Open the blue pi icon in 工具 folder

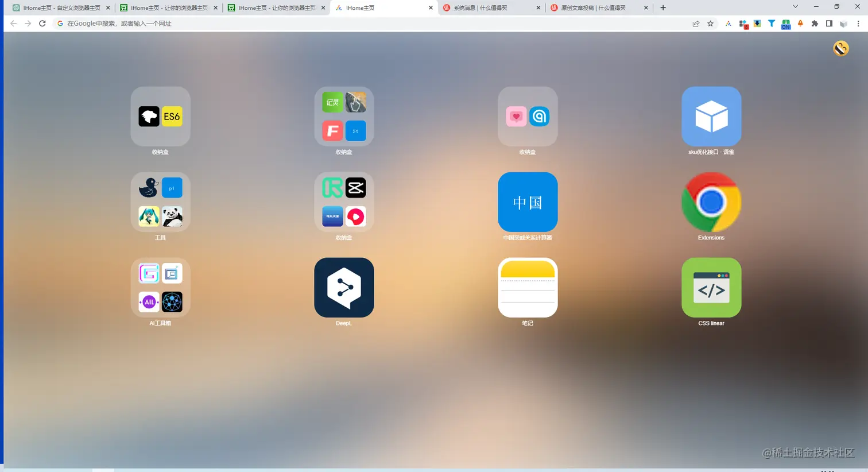click(x=172, y=188)
